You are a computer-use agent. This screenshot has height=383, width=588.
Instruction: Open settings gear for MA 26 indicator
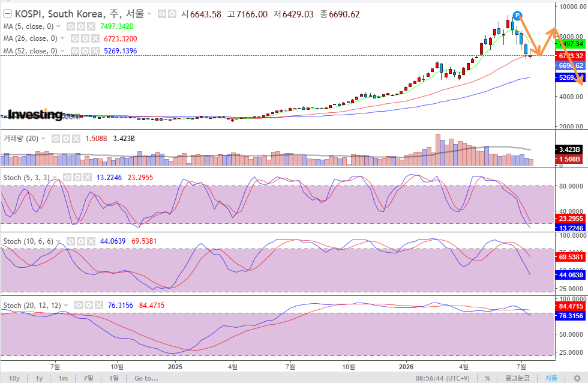click(85, 38)
